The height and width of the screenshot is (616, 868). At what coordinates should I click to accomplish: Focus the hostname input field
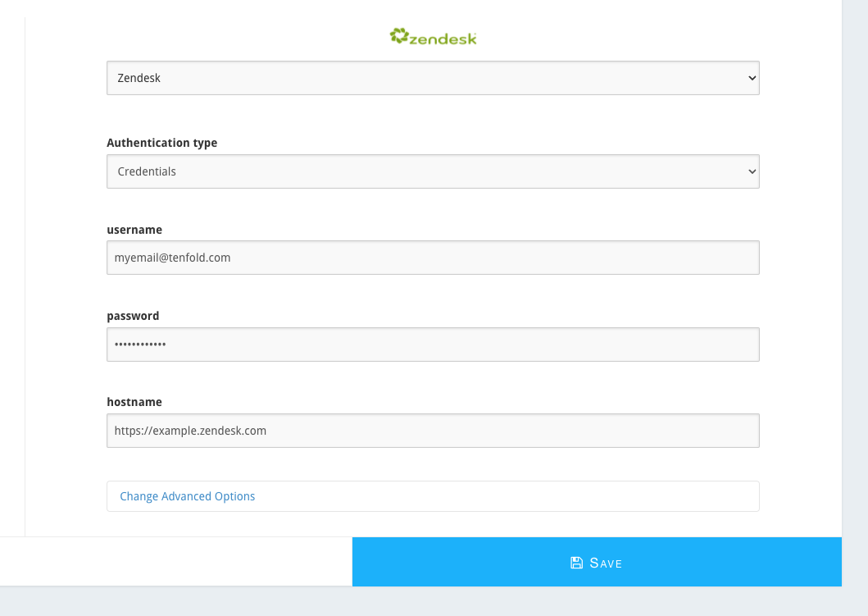click(433, 431)
